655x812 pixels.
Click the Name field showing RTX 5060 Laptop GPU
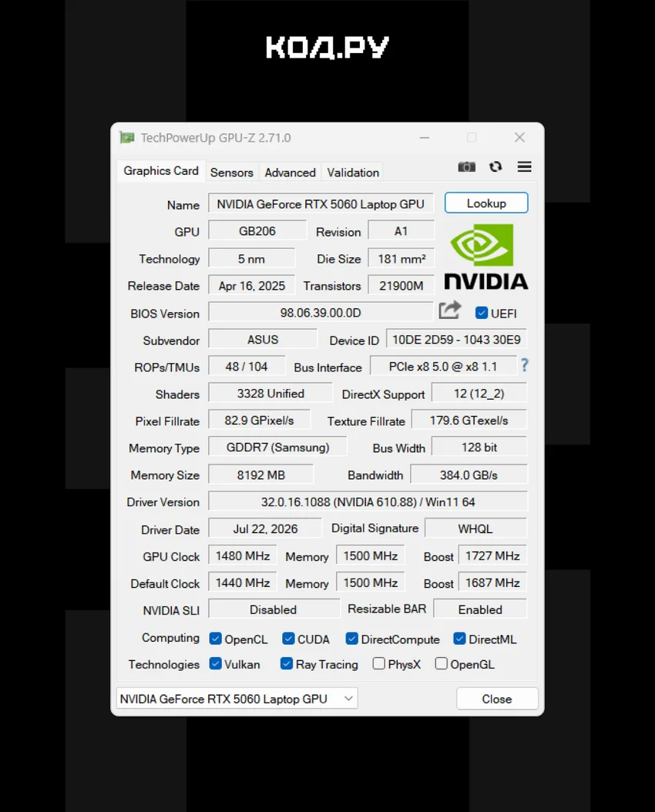click(321, 204)
